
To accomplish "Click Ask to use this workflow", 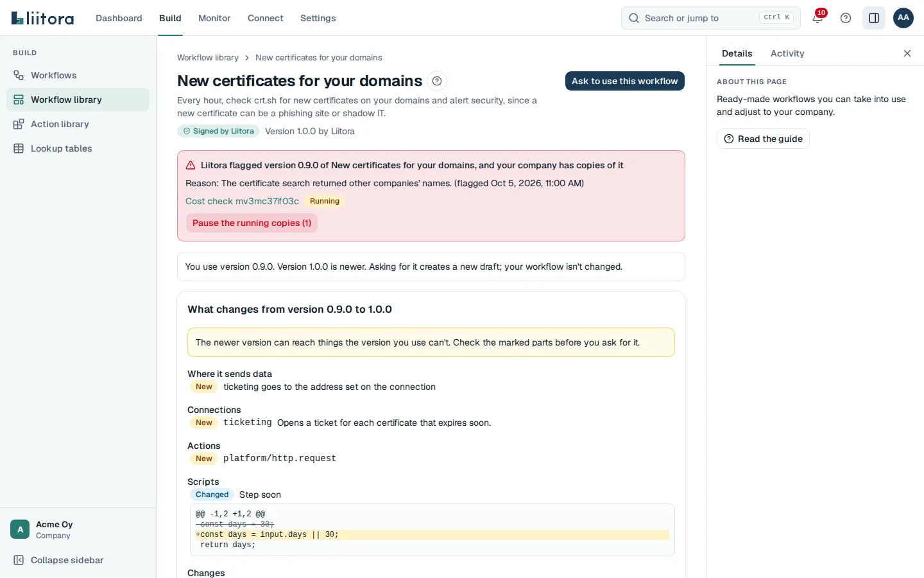I will coord(625,81).
